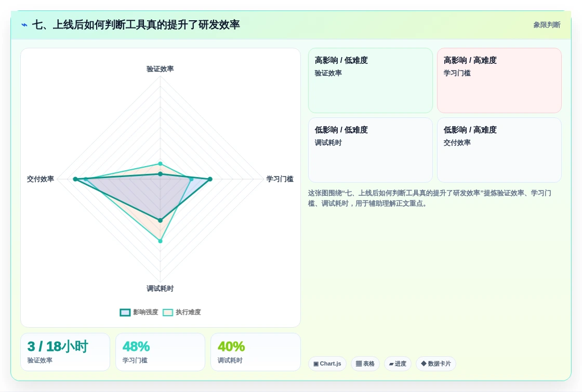The image size is (582, 392).
Task: Click the 交付效率 axis label on radar chart
Action: click(x=41, y=179)
